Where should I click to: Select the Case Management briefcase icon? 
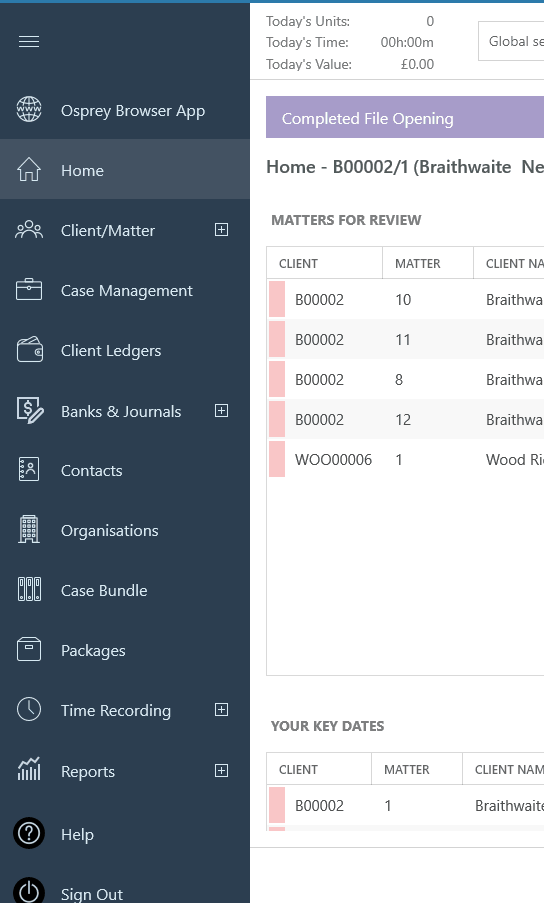(x=29, y=290)
